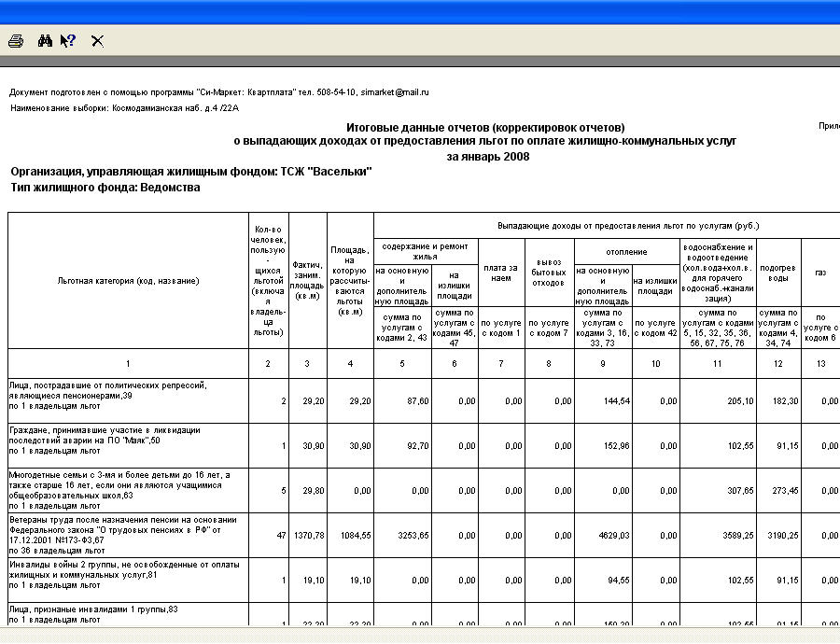Image resolution: width=840 pixels, height=644 pixels.
Task: Select the report title 'Итоговые данные отчетов (корректировок отчетов)'
Action: click(x=485, y=128)
